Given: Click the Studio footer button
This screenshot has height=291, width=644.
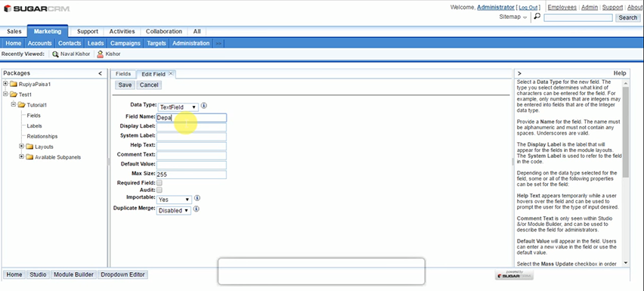Looking at the screenshot, I should [39, 274].
